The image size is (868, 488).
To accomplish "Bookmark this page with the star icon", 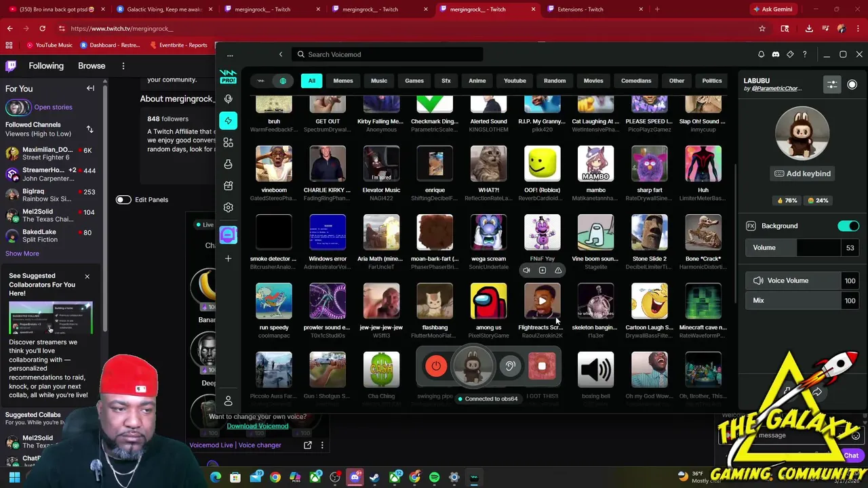I will click(x=762, y=28).
